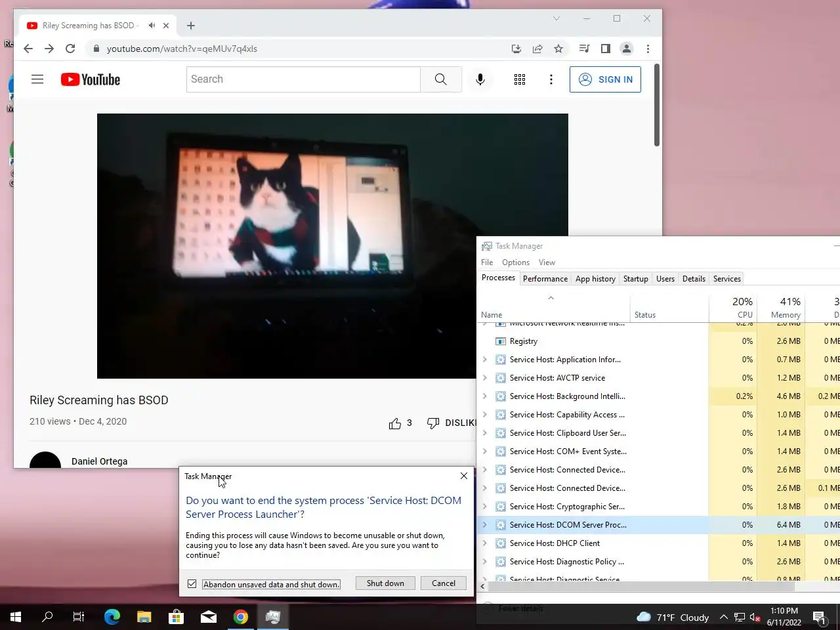840x630 pixels.
Task: Expand Service Host: DHCP Client row
Action: (x=485, y=543)
